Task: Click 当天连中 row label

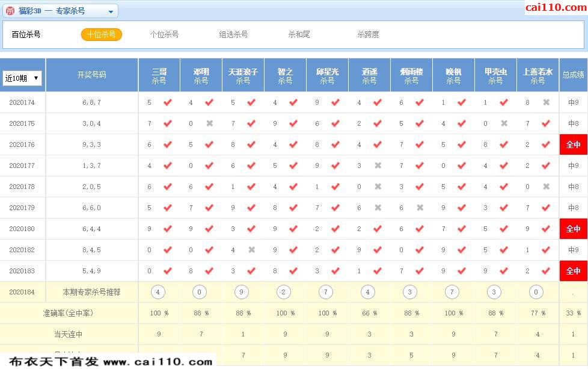Action: tap(68, 334)
